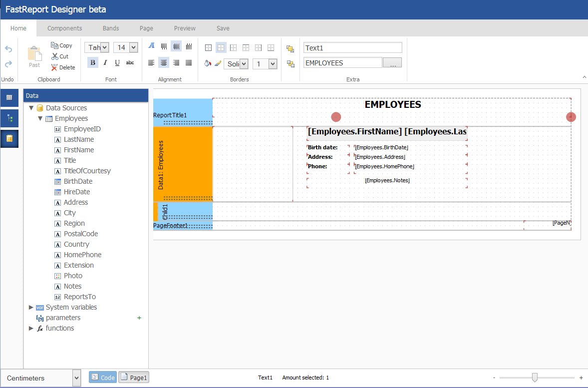
Task: Expand the functions node
Action: [x=31, y=329]
